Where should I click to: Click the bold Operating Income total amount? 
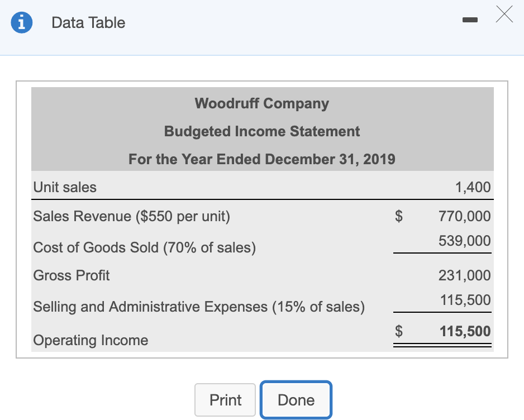[465, 331]
